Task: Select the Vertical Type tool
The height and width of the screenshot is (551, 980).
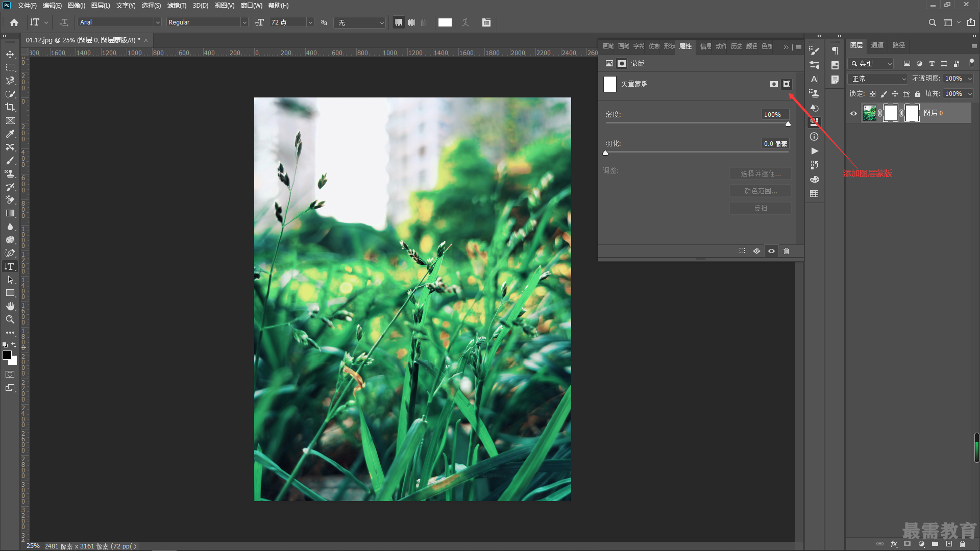Action: point(10,266)
